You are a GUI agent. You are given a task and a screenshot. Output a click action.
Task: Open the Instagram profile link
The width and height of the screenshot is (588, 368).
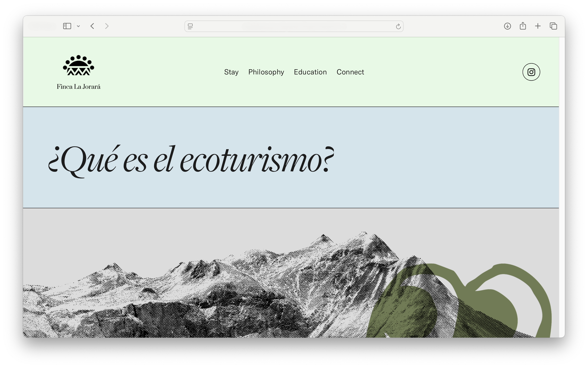[531, 72]
